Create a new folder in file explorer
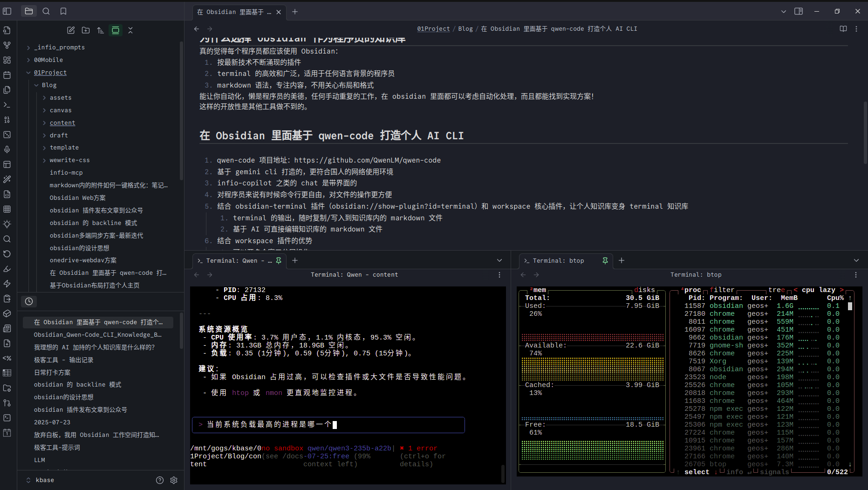Image resolution: width=868 pixels, height=490 pixels. click(86, 30)
